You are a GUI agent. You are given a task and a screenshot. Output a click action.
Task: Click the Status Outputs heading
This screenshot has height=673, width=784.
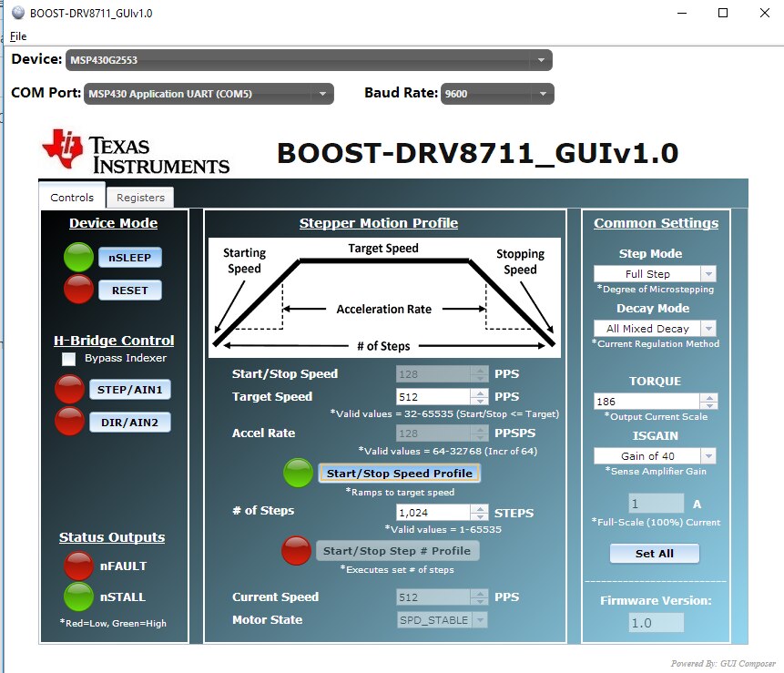point(112,537)
